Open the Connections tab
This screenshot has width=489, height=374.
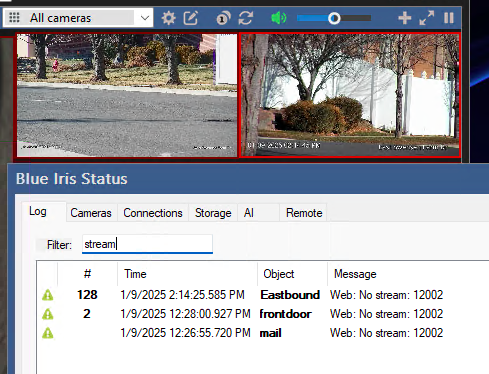tap(153, 213)
